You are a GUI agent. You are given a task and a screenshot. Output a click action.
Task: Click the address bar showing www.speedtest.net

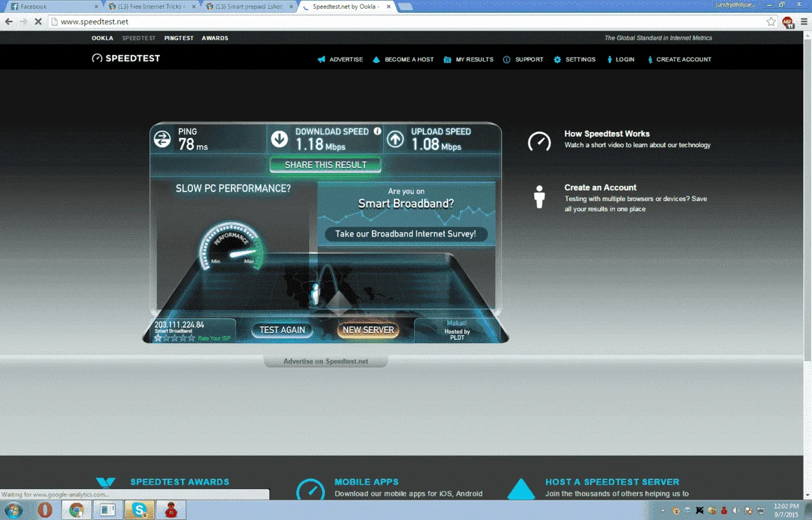[x=406, y=22]
